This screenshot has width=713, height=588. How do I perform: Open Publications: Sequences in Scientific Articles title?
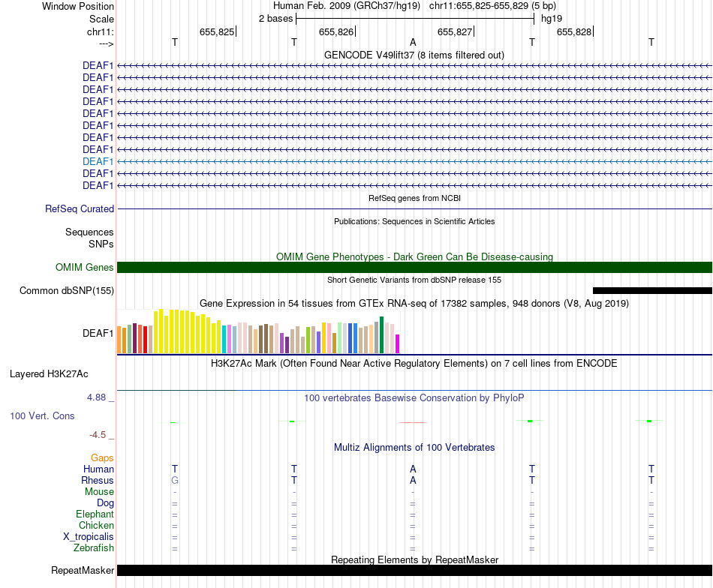414,221
